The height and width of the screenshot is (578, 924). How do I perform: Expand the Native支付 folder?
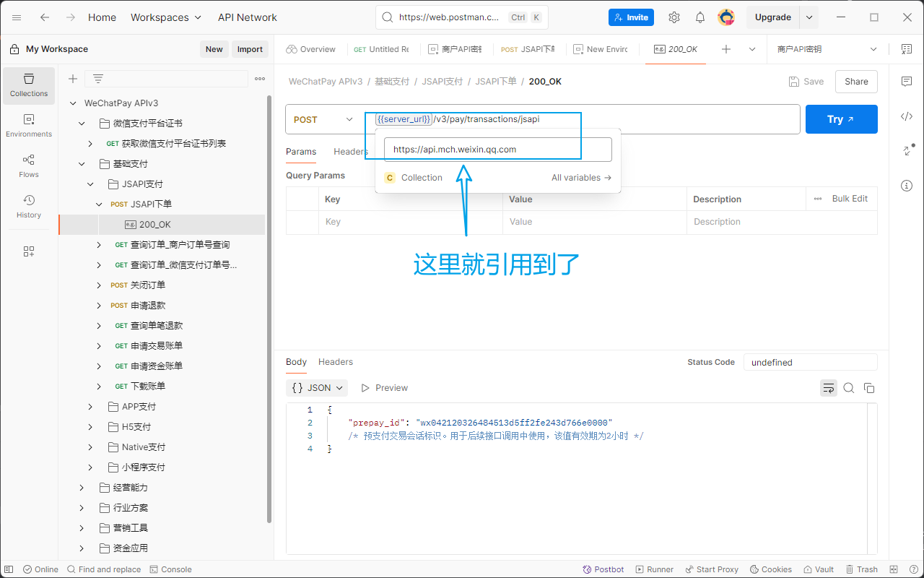[90, 447]
